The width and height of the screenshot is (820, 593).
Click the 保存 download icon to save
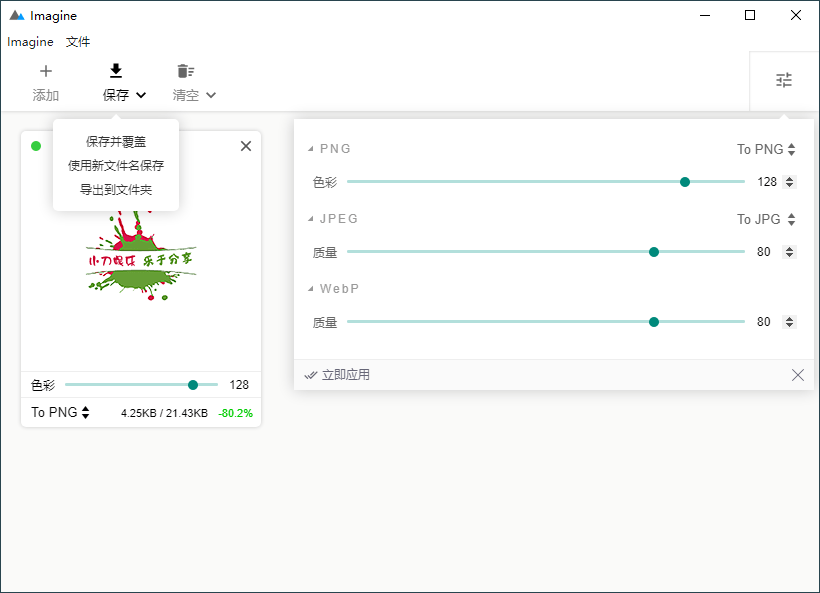tap(116, 71)
